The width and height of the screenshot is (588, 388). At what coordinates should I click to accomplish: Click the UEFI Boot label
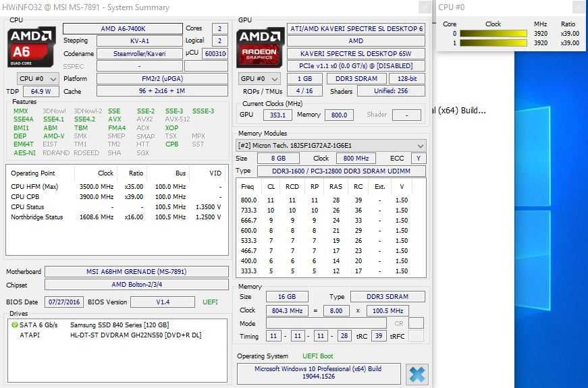[x=317, y=356]
